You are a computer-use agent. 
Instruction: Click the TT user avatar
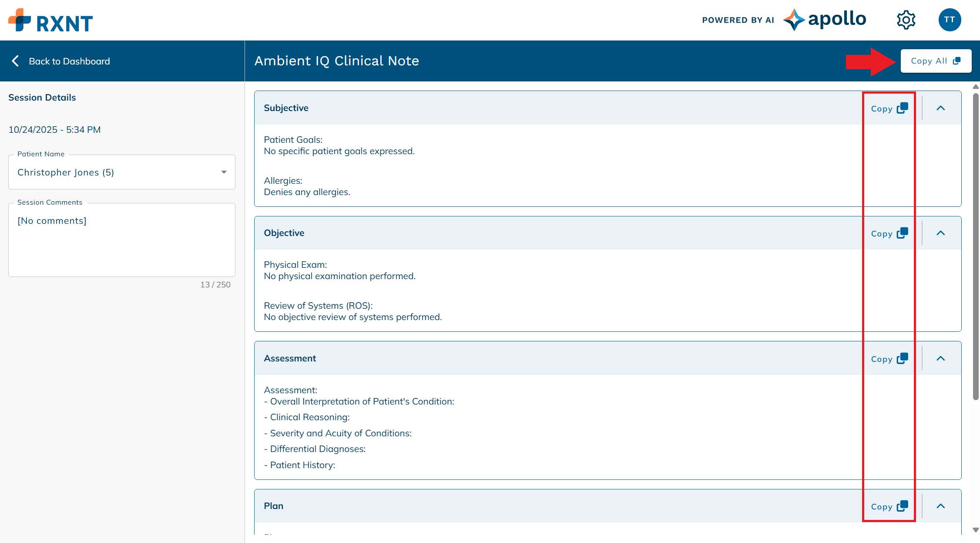point(950,20)
